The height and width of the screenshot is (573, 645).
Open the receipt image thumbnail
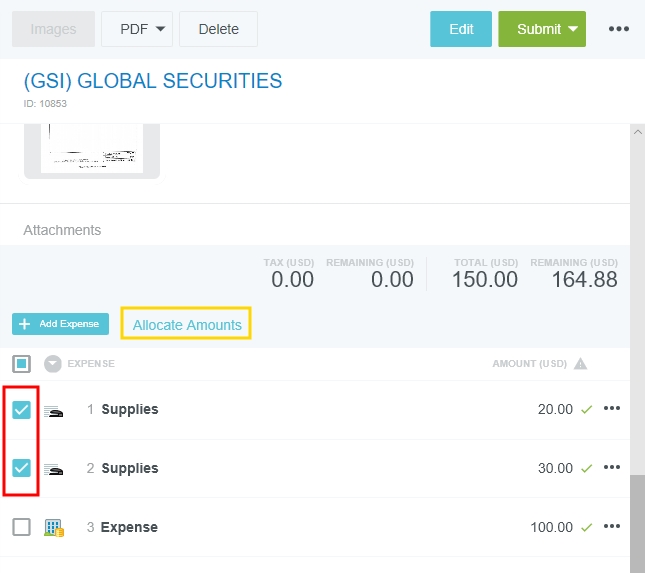[x=92, y=149]
